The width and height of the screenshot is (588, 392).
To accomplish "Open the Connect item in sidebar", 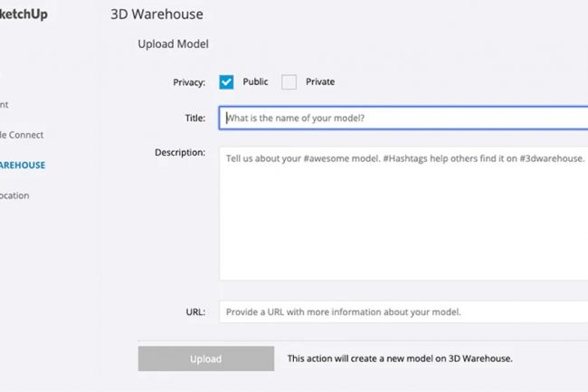I will 23,135.
